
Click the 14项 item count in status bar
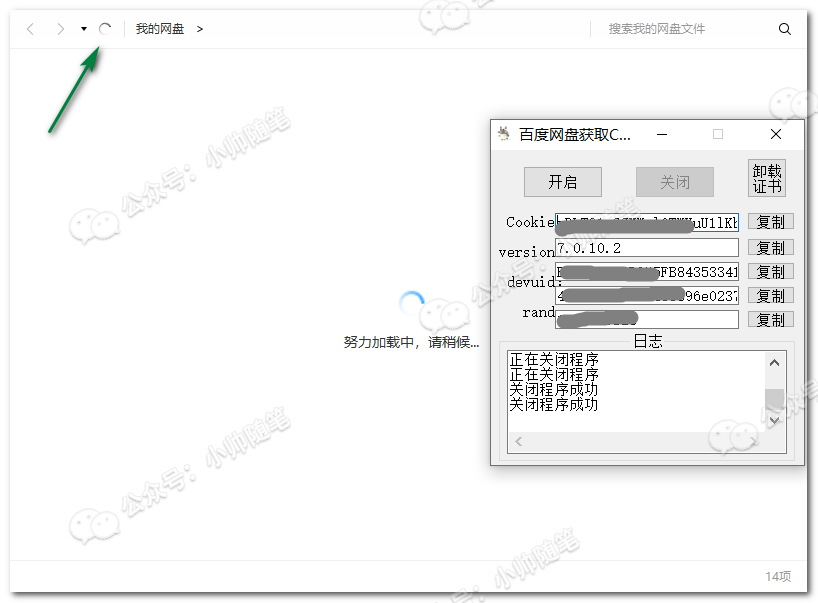778,576
